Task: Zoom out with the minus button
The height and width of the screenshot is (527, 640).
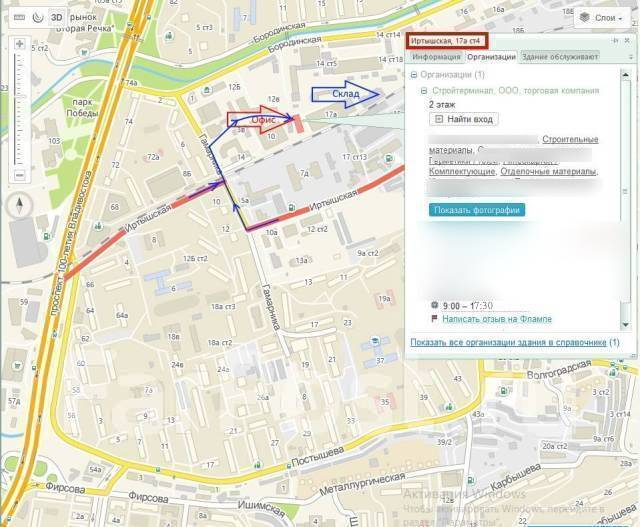Action: coord(20,175)
